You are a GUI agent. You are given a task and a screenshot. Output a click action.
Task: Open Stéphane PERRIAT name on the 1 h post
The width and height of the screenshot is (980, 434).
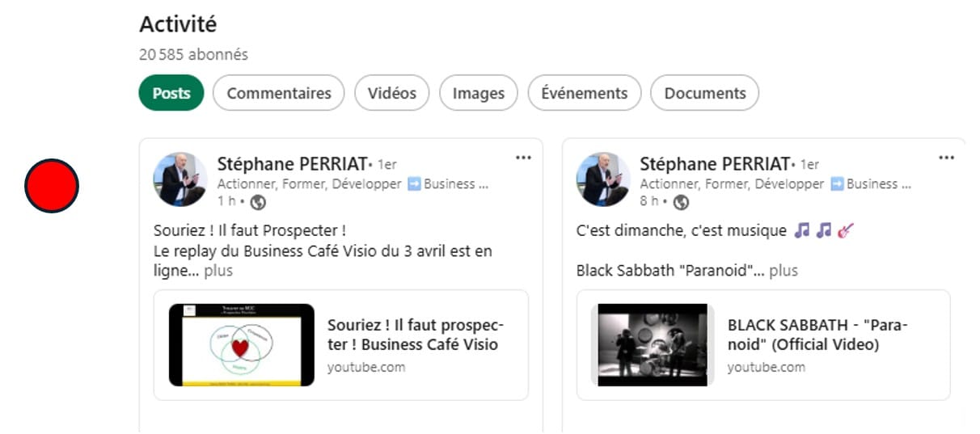292,164
